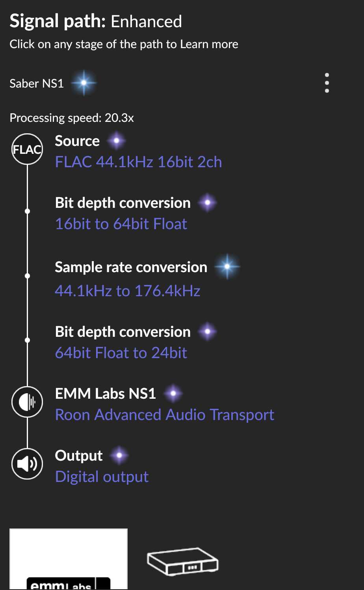
Task: Click the network streamer device icon
Action: click(x=182, y=562)
